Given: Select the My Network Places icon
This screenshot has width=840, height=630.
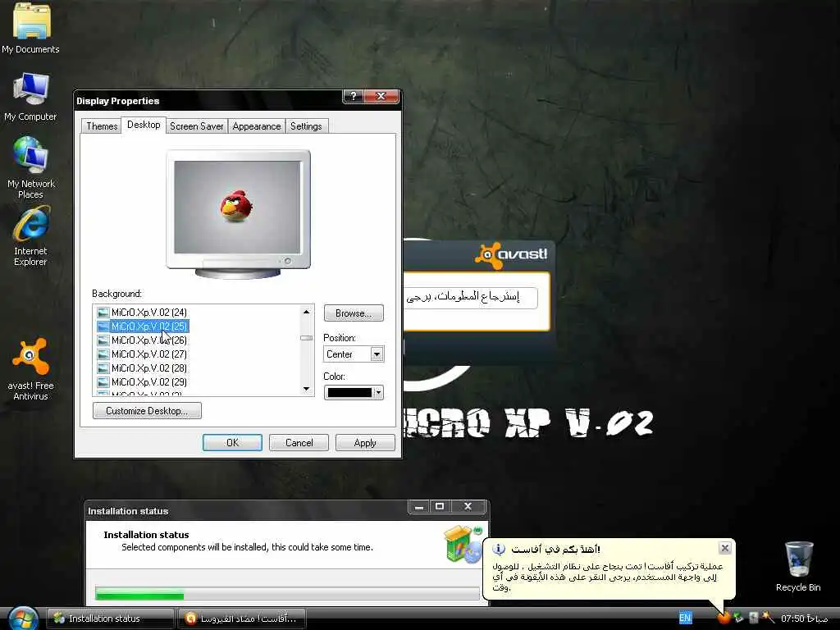Looking at the screenshot, I should (x=30, y=168).
